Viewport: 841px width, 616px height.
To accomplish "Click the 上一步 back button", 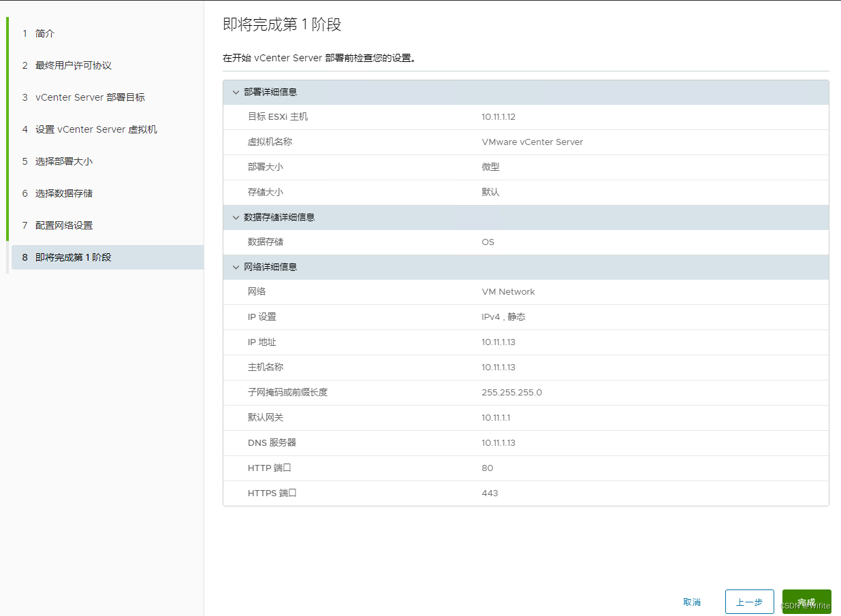I will [x=749, y=602].
